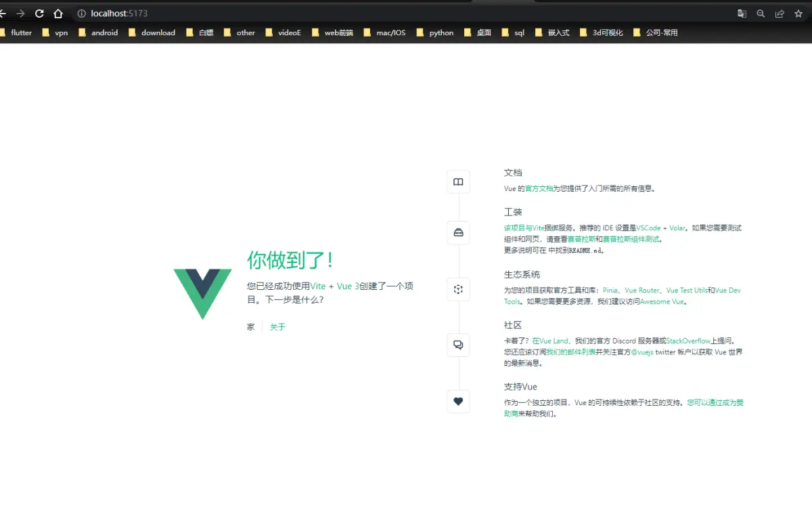Open the python bookmarks folder
This screenshot has width=812, height=508.
(x=435, y=33)
